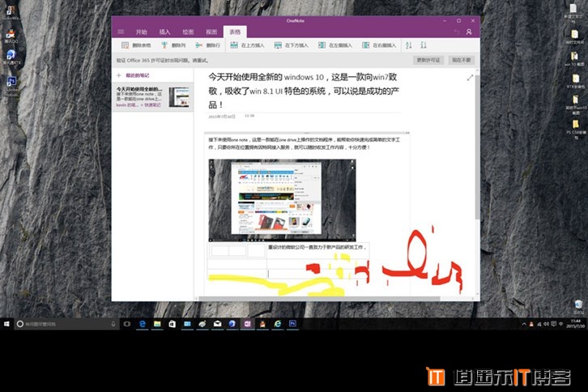Screen dimensions: 588x392
Task: Click the 删除行 (delete row) button
Action: [208, 45]
